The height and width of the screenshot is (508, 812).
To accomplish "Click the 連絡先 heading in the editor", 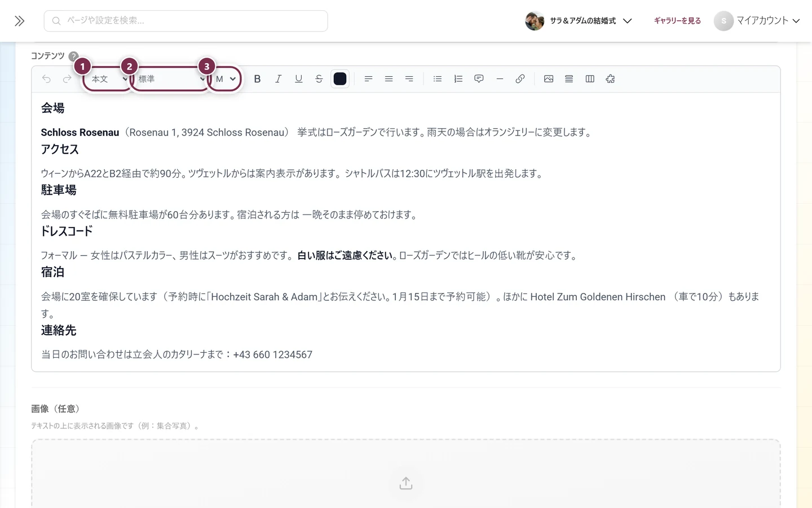I will click(59, 330).
